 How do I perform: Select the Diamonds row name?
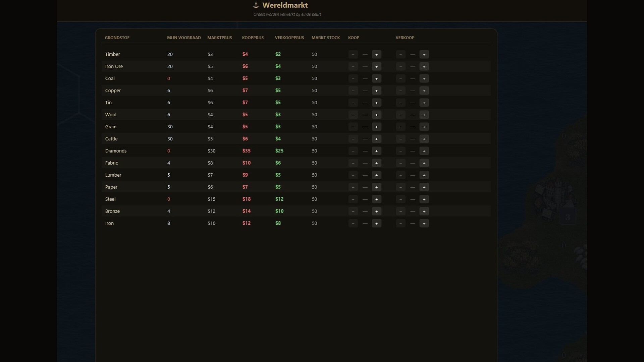(x=116, y=151)
